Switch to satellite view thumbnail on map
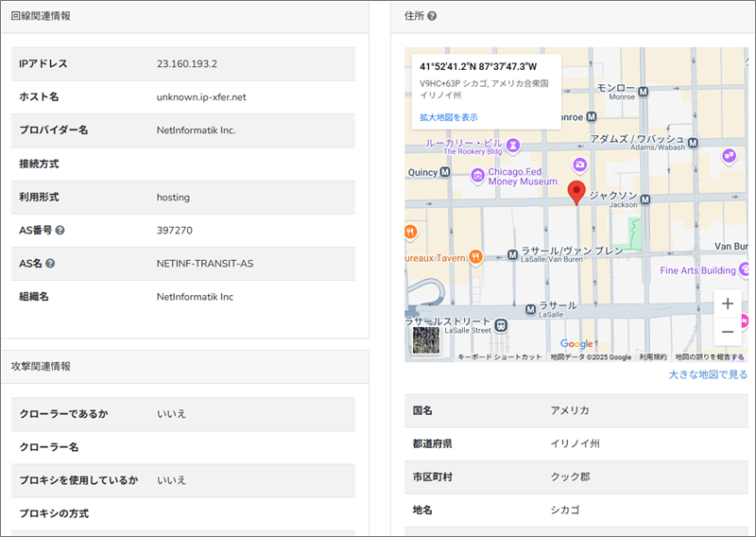Screen dimensions: 756x537 coord(426,340)
